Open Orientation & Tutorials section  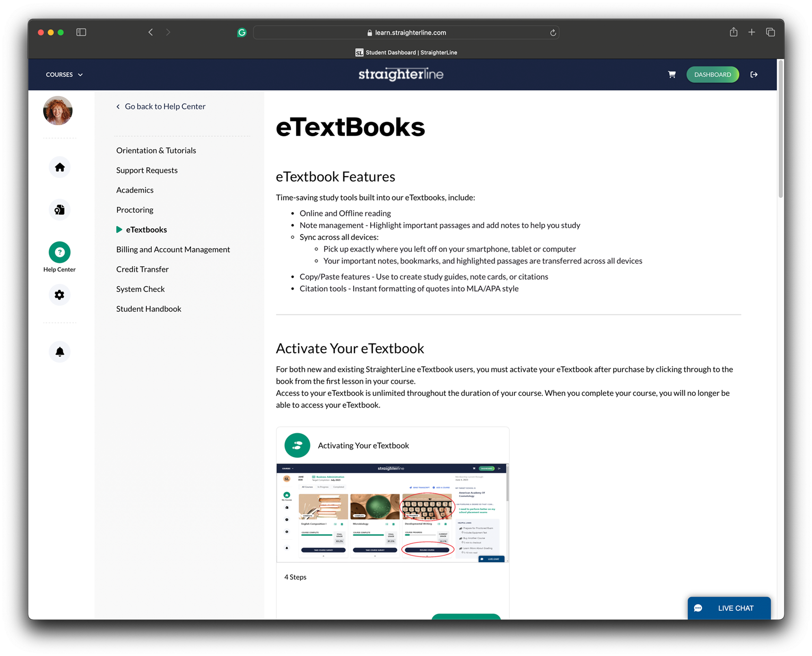[156, 150]
